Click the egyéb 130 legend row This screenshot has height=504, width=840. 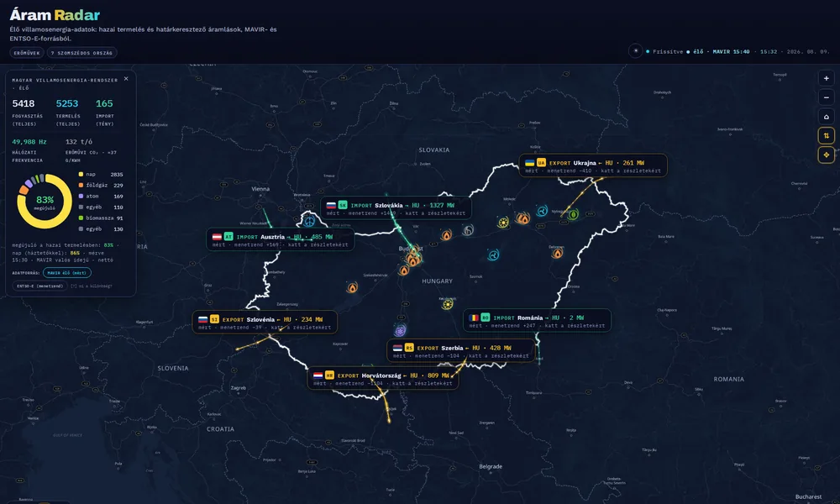[x=101, y=228]
